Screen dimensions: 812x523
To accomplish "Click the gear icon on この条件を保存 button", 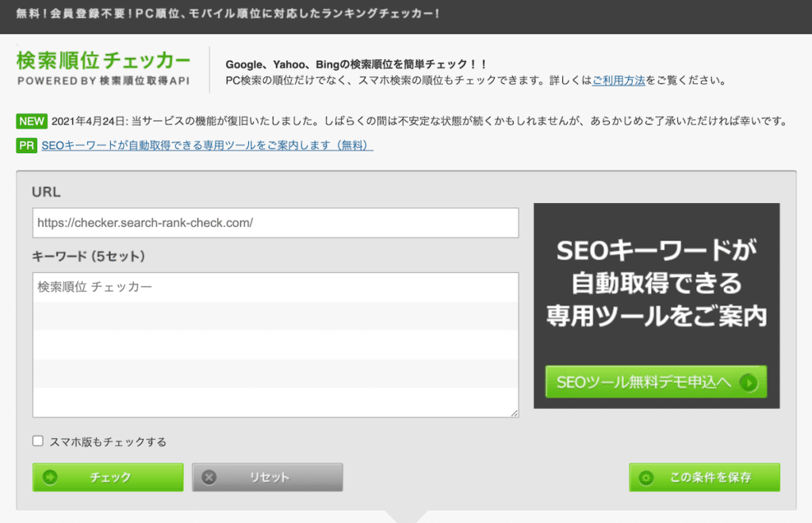I will 645,478.
